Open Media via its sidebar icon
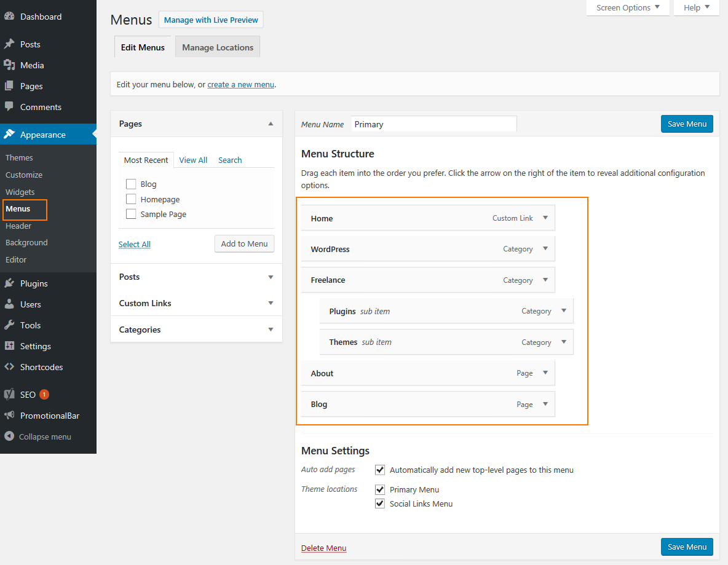The height and width of the screenshot is (565, 728). 9,65
